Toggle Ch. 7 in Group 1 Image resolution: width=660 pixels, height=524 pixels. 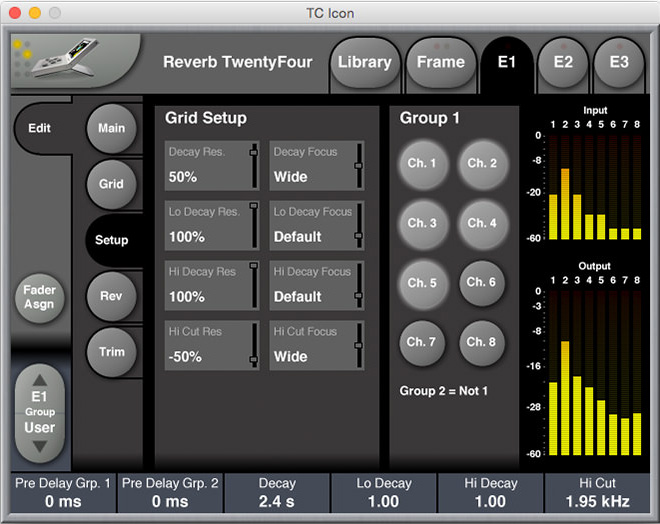pyautogui.click(x=422, y=342)
